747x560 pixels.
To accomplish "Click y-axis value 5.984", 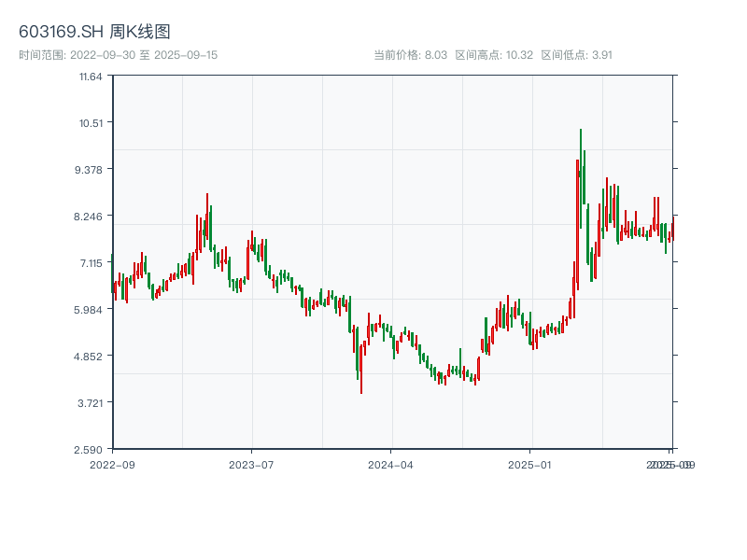I will [x=88, y=310].
